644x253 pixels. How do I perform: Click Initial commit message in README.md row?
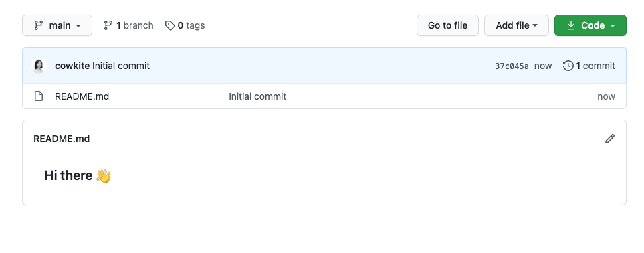(x=257, y=96)
